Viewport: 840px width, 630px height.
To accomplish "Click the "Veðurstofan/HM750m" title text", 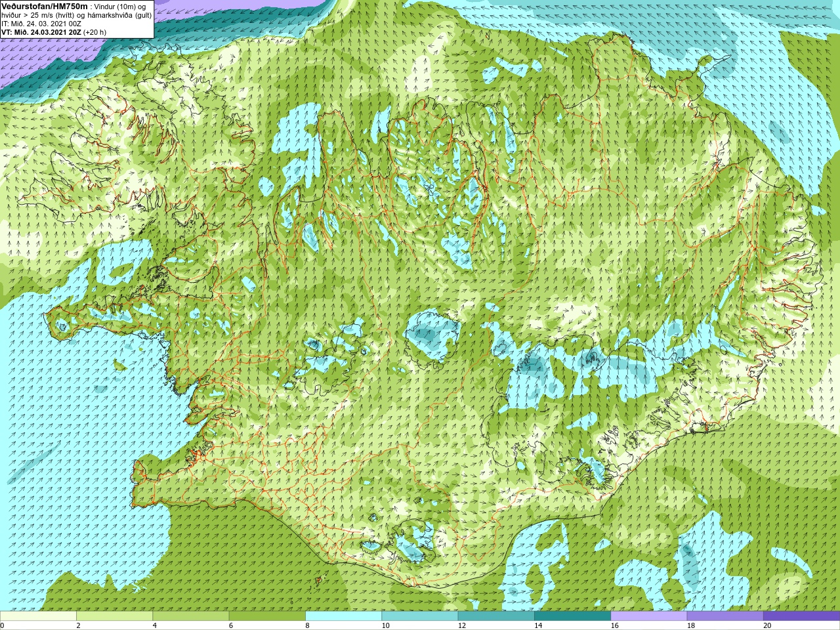I will [45, 5].
